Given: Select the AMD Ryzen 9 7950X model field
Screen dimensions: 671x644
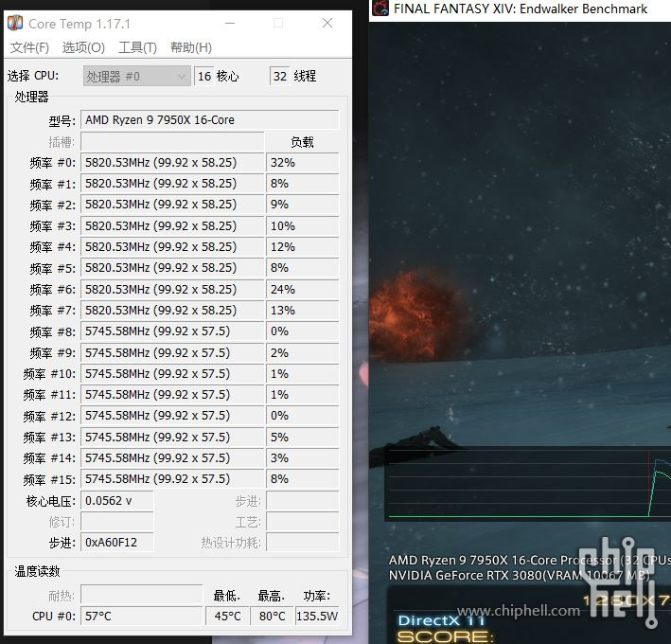Looking at the screenshot, I should 210,120.
